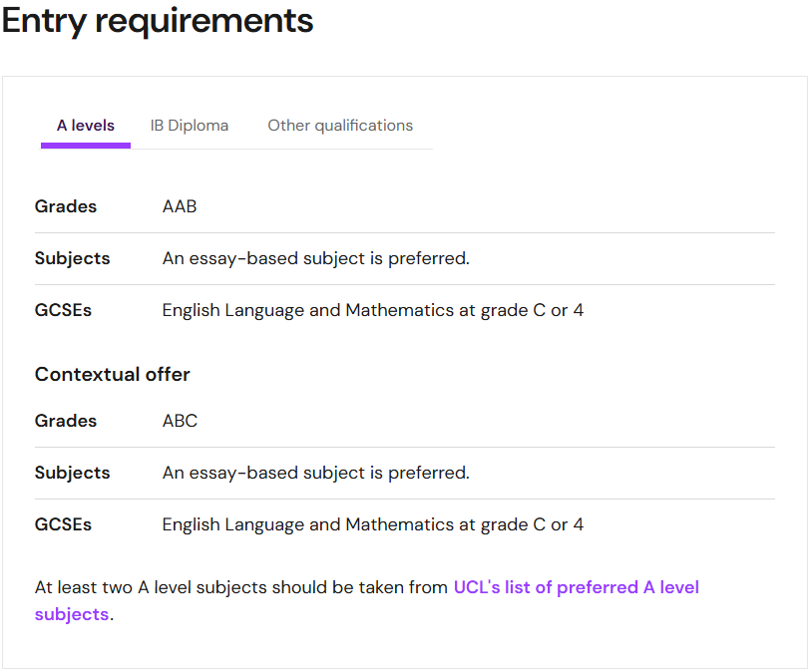Open the Other qualifications tab

[x=340, y=126]
